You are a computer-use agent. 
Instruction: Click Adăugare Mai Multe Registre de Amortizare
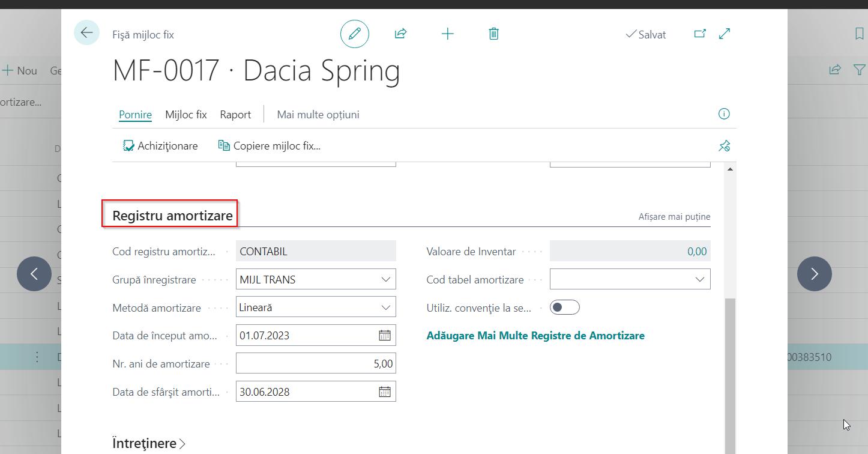click(x=535, y=336)
